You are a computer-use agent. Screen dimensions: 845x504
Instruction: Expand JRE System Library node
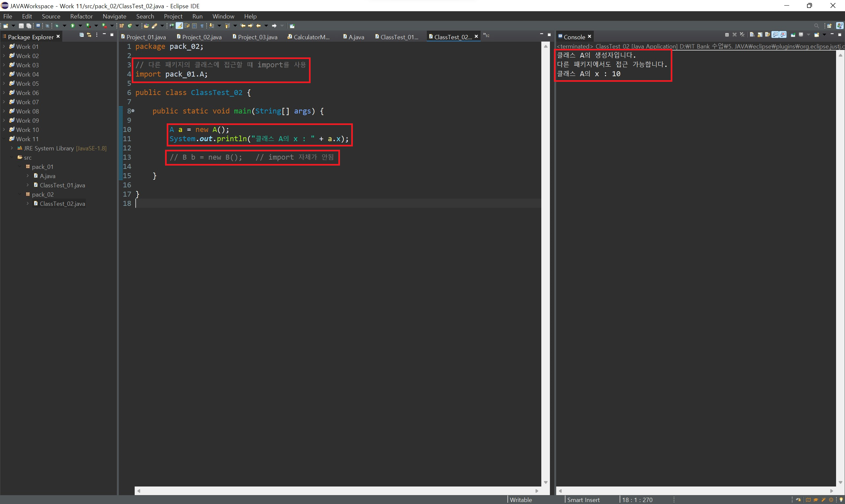[12, 148]
